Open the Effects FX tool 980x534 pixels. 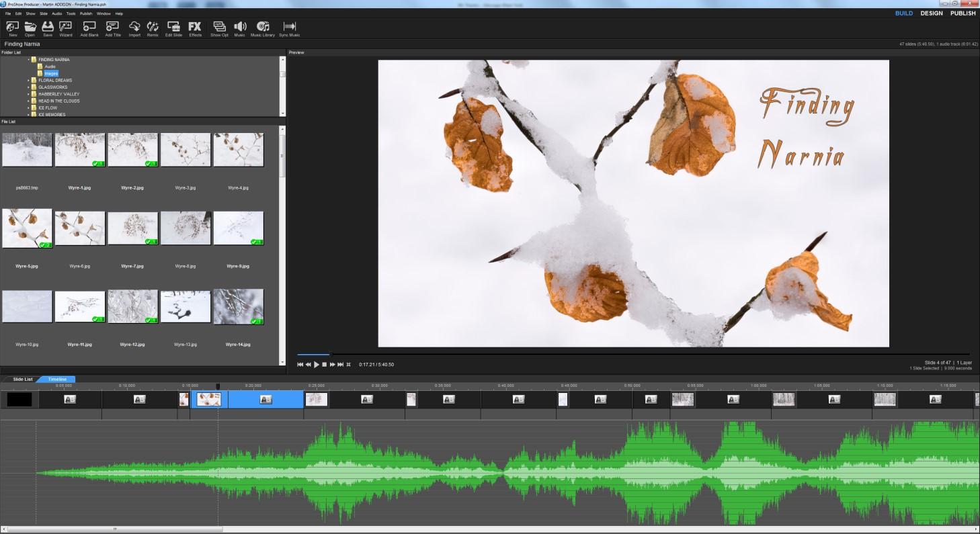click(195, 27)
